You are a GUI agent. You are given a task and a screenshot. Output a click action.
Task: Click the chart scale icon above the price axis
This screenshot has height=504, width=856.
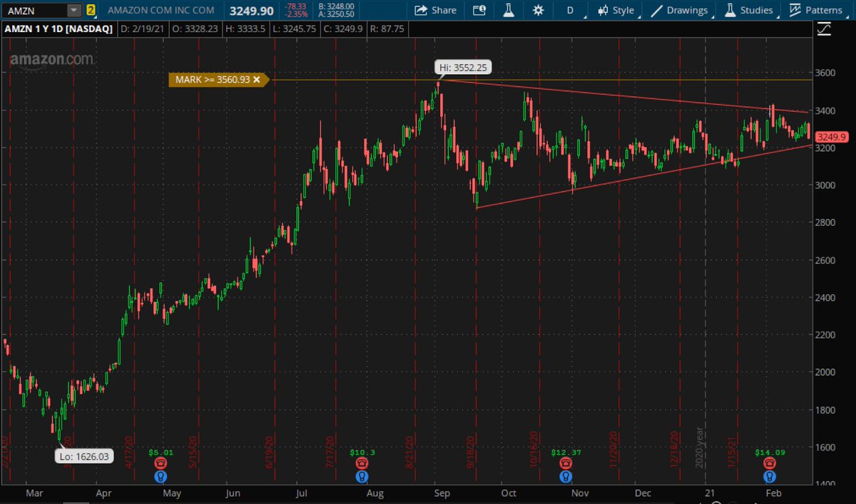pos(824,29)
